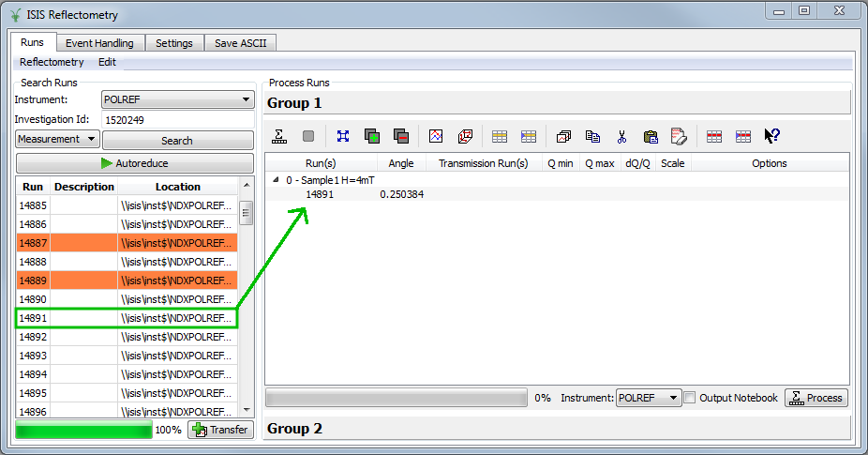The width and height of the screenshot is (868, 455).
Task: Click the Investigation Id input field
Action: 178,120
